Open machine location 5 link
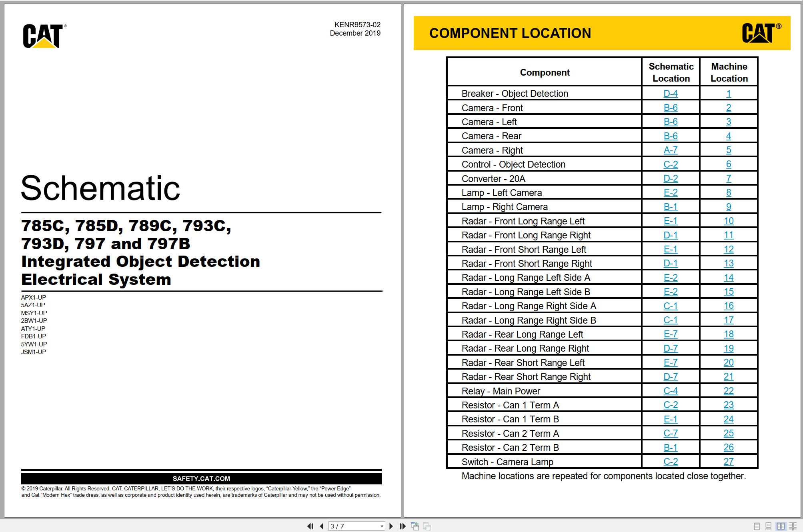The width and height of the screenshot is (803, 532). point(729,150)
